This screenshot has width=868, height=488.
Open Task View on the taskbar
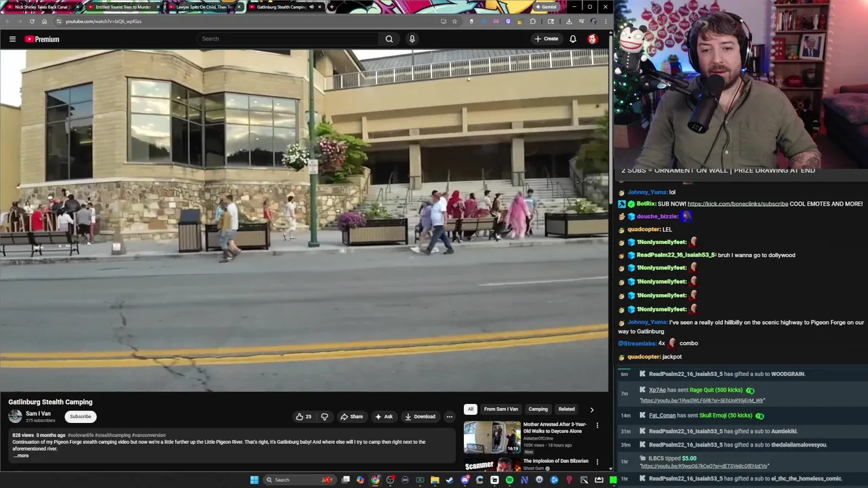tap(345, 480)
